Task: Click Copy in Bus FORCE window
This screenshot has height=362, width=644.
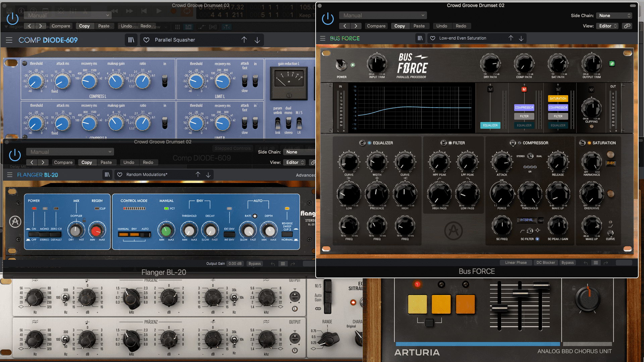Action: (399, 26)
